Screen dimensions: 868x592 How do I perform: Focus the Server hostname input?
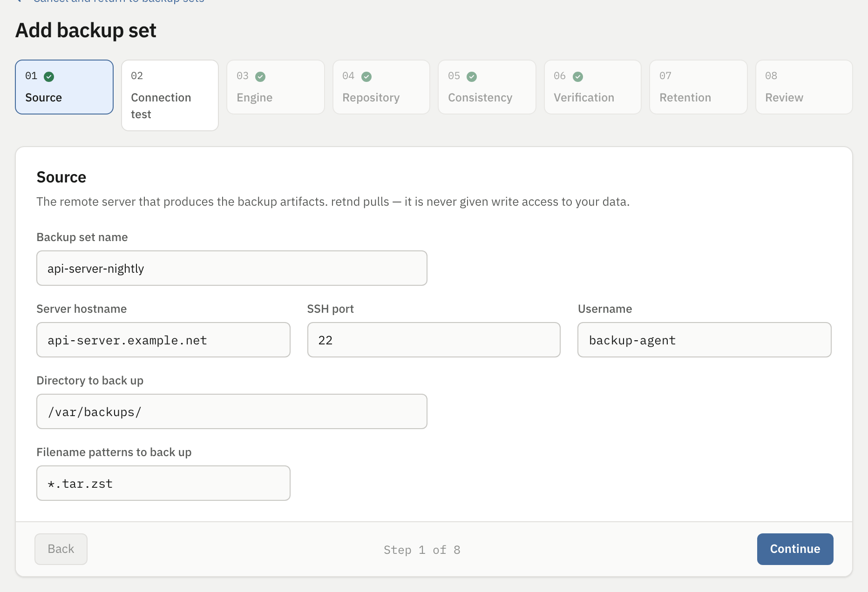(163, 340)
